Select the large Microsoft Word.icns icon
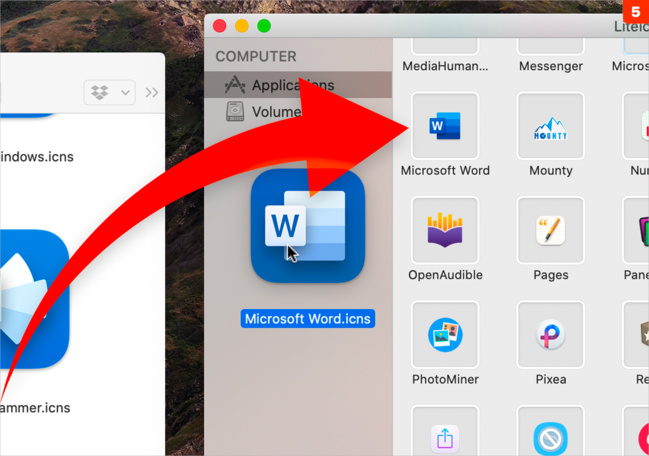The width and height of the screenshot is (649, 456). coord(308,226)
